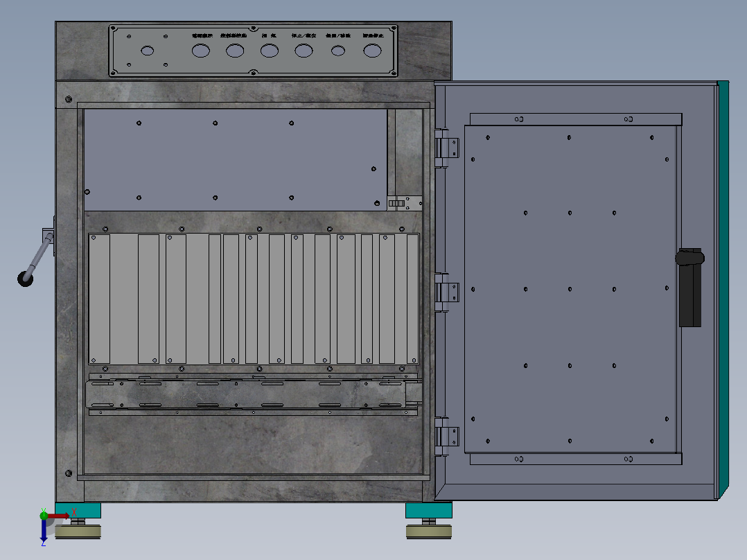Select the teal foot block above the right foot
Image resolution: width=747 pixels, height=560 pixels.
tap(429, 510)
